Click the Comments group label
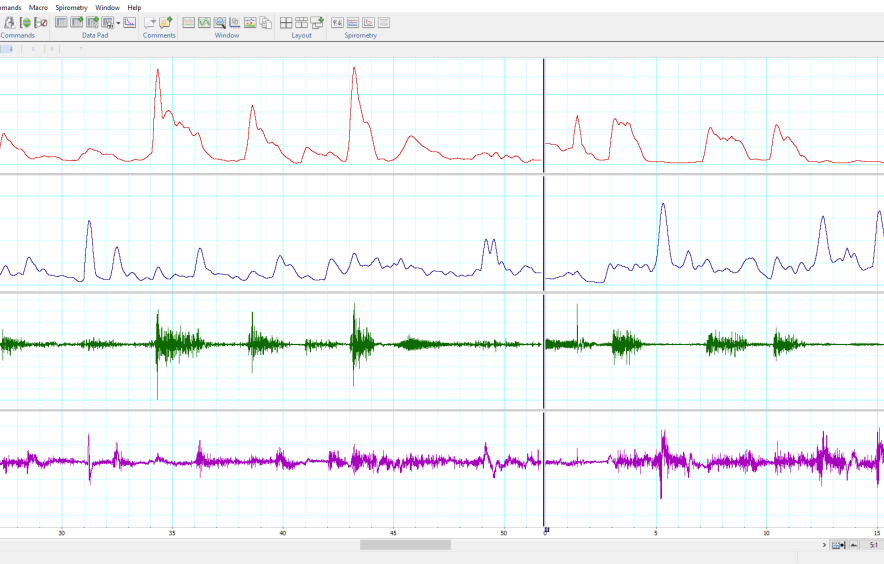Screen dimensions: 884x564 159,35
